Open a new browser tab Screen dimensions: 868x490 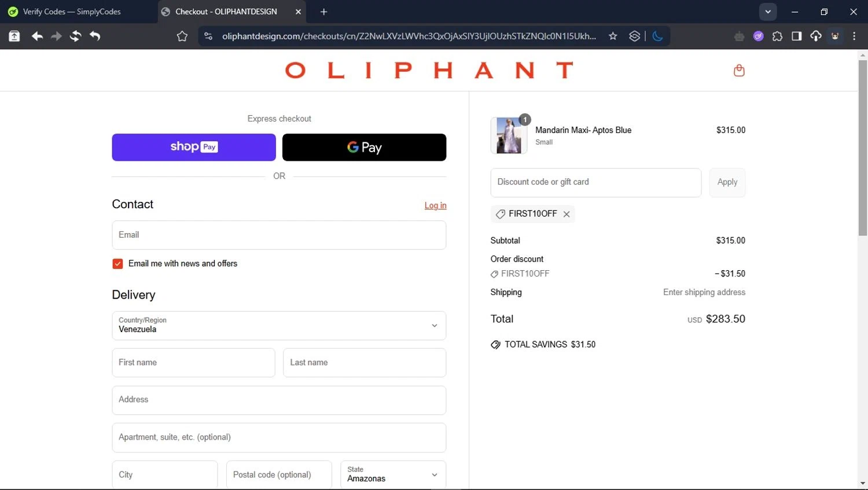coord(323,12)
